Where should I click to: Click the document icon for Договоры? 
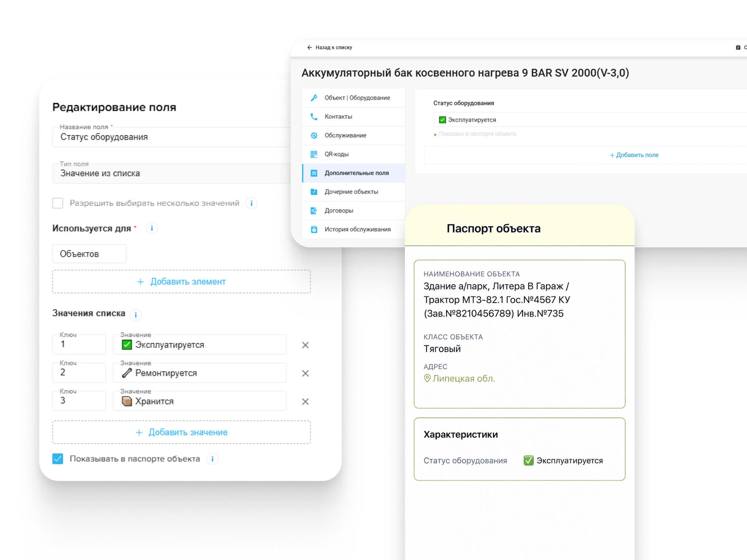click(x=314, y=211)
